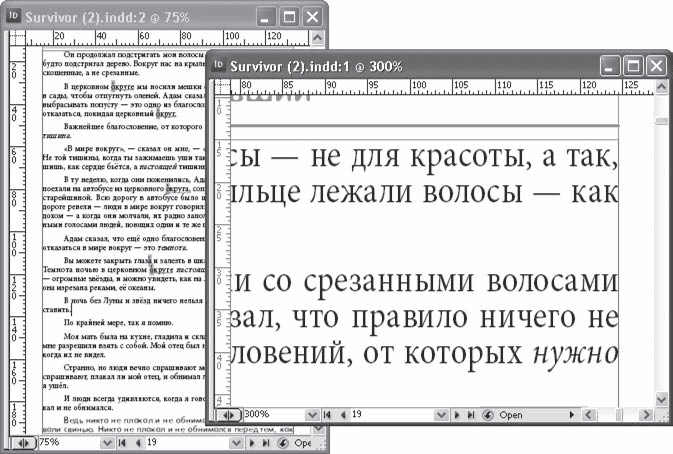
Task: Go to previous page in 75% window
Action: click(136, 441)
